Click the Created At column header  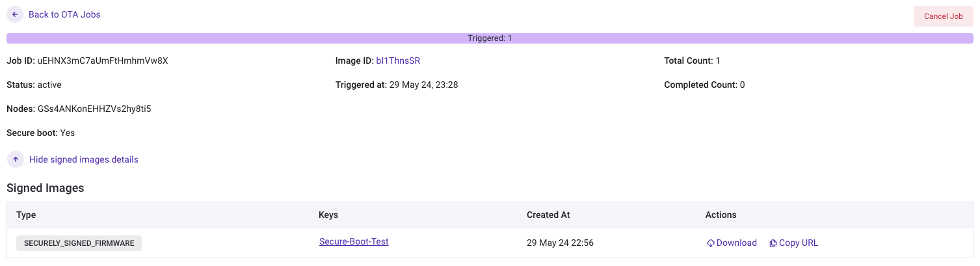[548, 215]
